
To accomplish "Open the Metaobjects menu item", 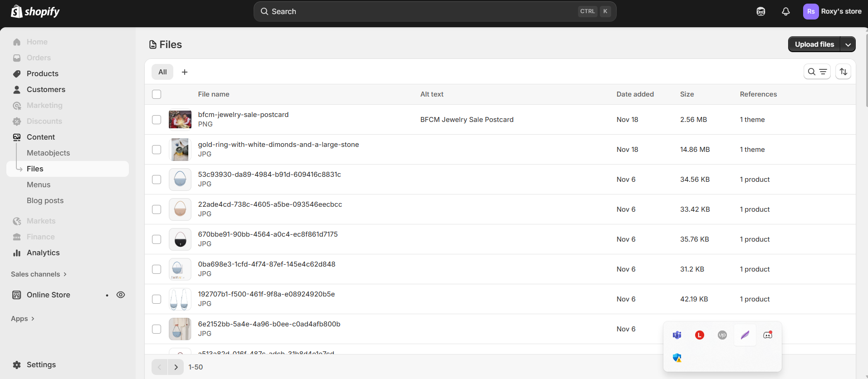I will [48, 153].
